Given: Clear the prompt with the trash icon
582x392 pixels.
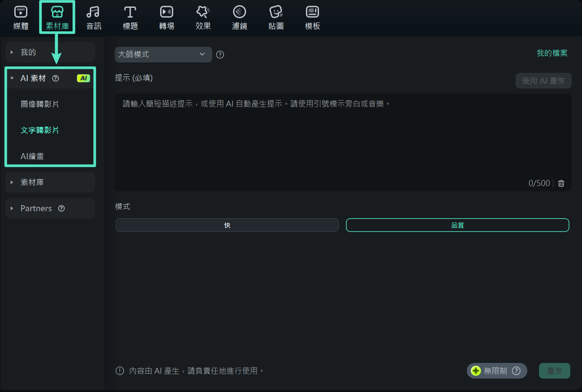Looking at the screenshot, I should tap(561, 183).
